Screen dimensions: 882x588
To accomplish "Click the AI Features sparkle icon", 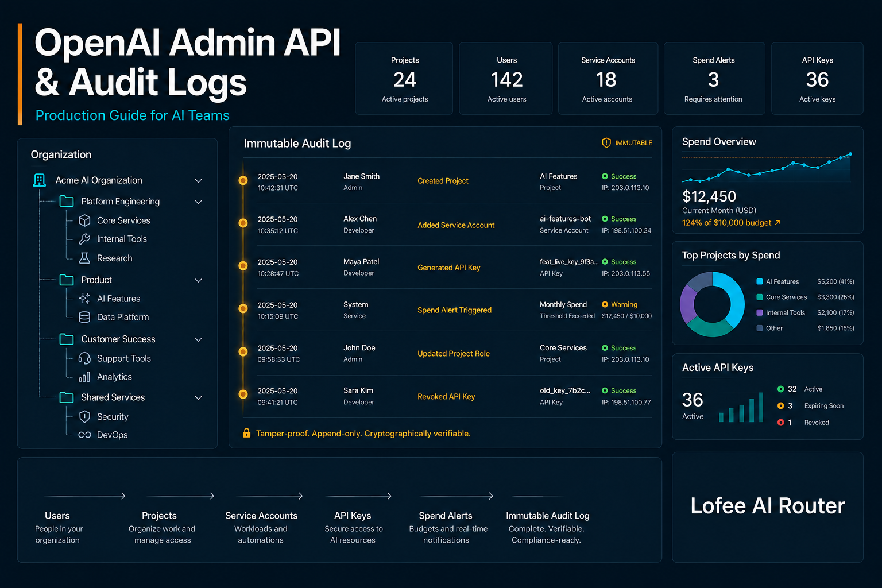I will point(84,299).
